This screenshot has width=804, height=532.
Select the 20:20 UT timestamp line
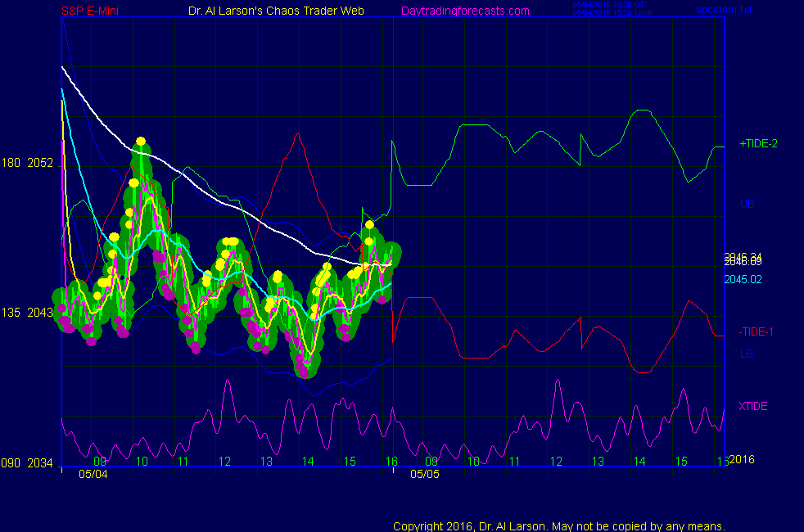(608, 5)
